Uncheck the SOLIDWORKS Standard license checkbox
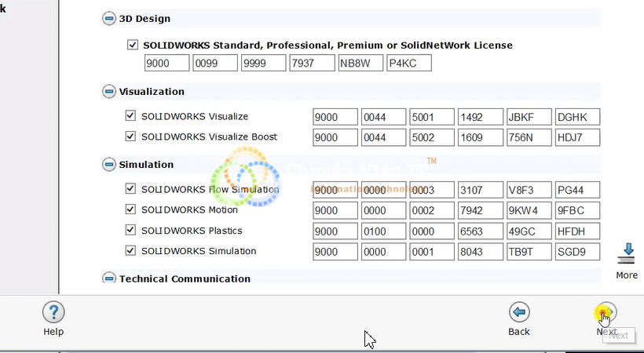Image resolution: width=644 pixels, height=353 pixels. pyautogui.click(x=132, y=45)
